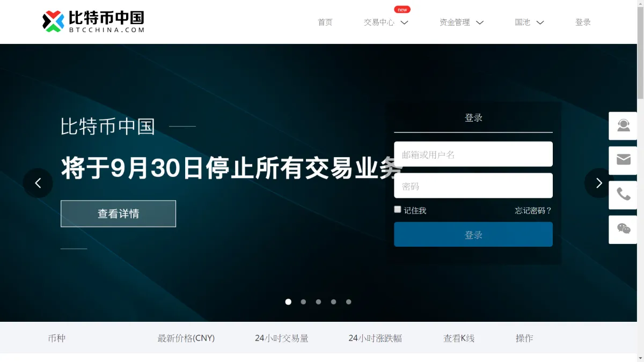Click the 24小时涨跌幅 column header
The image size is (644, 362).
(x=375, y=338)
